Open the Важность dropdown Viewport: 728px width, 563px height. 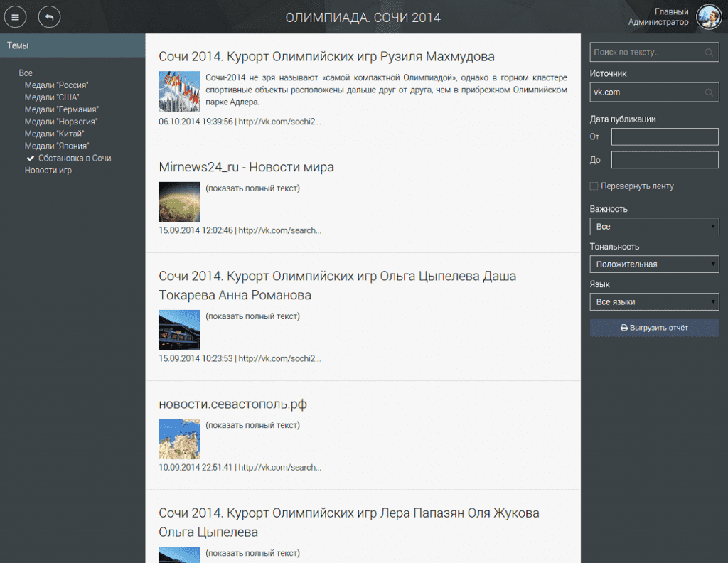click(654, 227)
